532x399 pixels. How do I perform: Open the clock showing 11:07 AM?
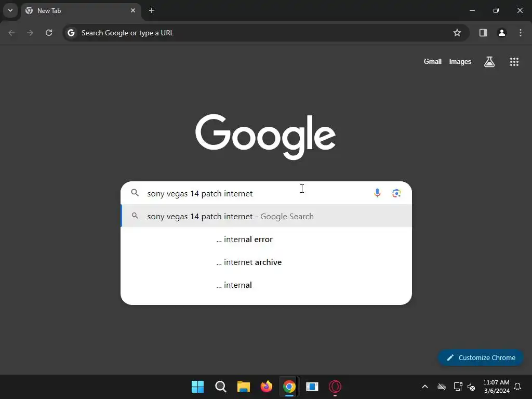(x=496, y=387)
